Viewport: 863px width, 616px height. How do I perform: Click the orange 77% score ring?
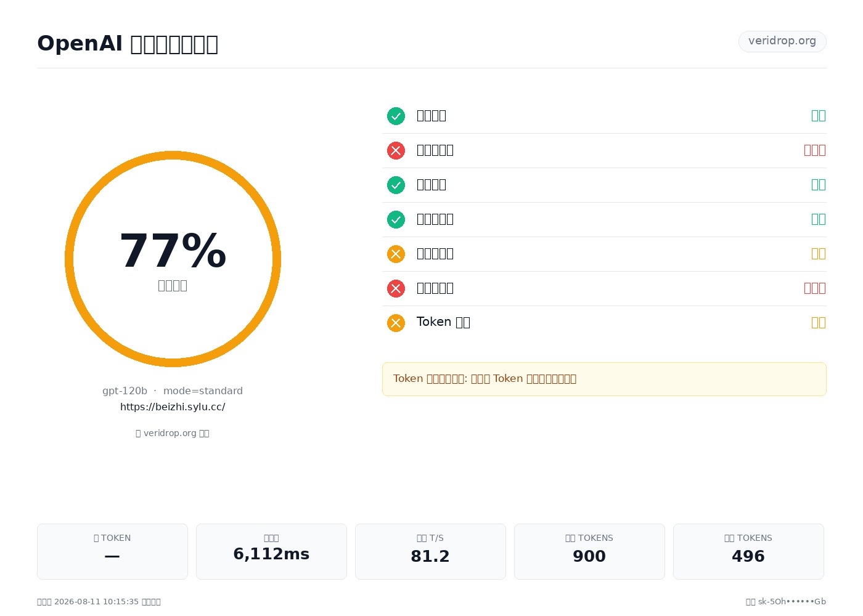[173, 259]
